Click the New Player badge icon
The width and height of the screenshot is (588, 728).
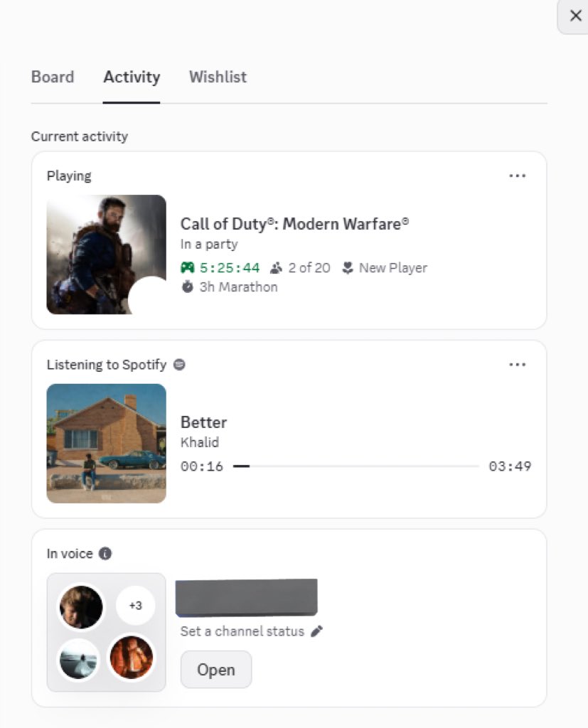348,268
